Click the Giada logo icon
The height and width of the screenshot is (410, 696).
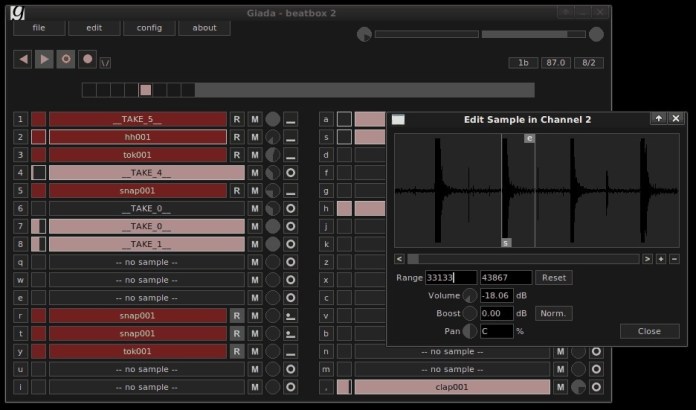(x=17, y=12)
